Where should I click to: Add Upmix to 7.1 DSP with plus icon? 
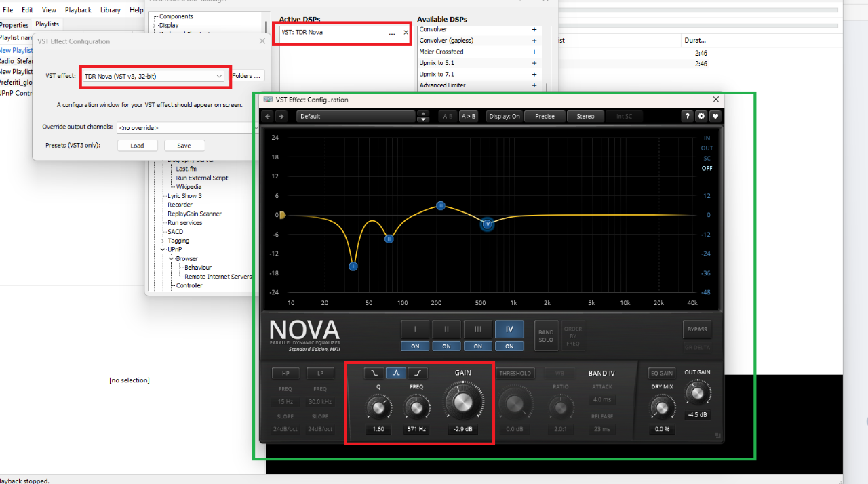pyautogui.click(x=534, y=74)
